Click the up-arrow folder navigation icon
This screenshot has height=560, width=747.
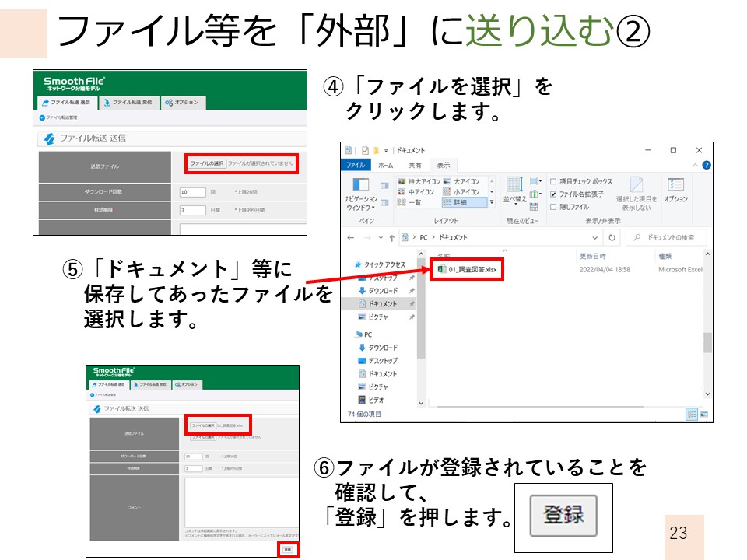(390, 236)
